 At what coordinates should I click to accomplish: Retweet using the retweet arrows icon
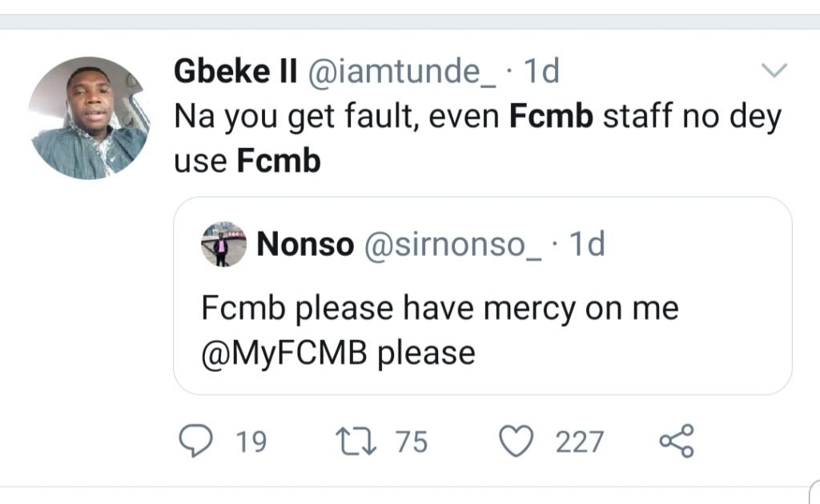coord(357,441)
